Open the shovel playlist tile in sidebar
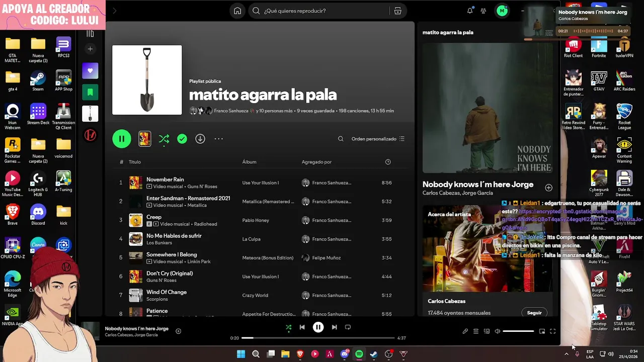This screenshot has height=362, width=644. point(90,114)
